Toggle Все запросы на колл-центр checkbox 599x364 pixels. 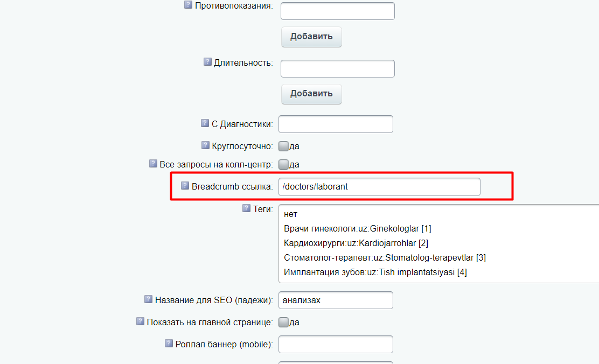point(283,165)
